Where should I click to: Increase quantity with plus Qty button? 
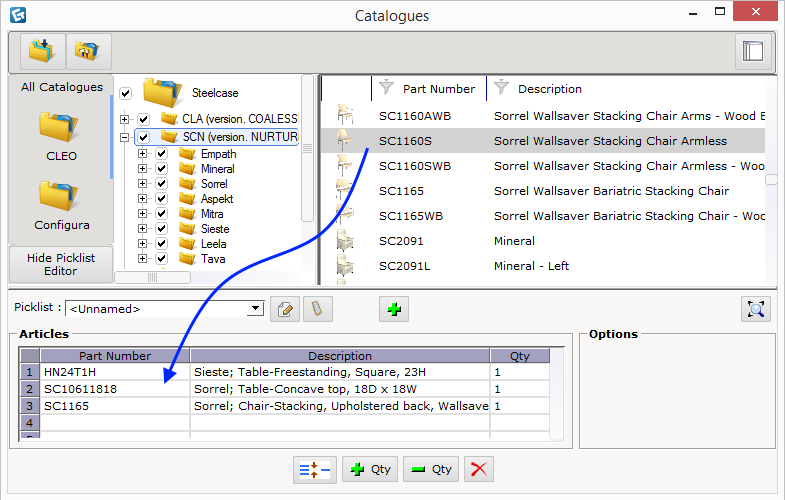click(370, 469)
